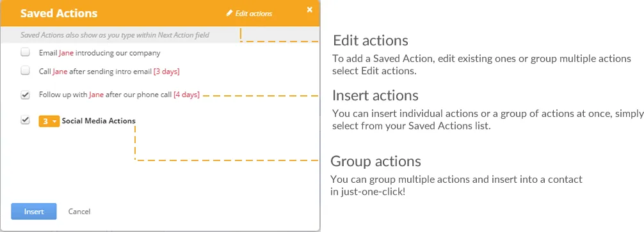644x232 pixels.
Task: Close the Saved Actions dialog with X
Action: [310, 10]
